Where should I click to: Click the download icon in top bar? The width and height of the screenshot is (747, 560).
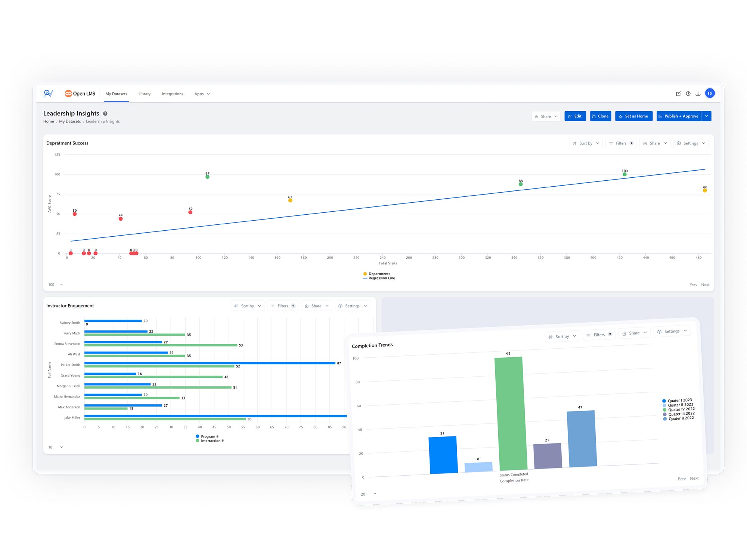coord(698,94)
